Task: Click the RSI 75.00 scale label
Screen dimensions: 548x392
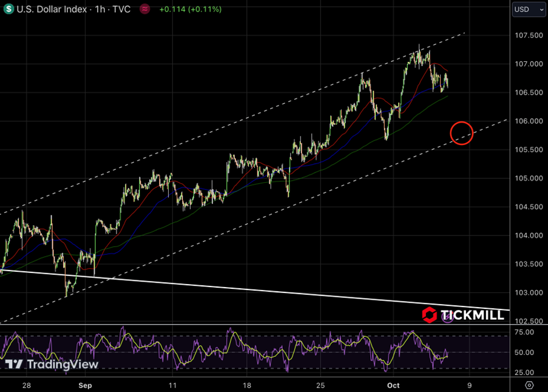Action: pos(524,333)
